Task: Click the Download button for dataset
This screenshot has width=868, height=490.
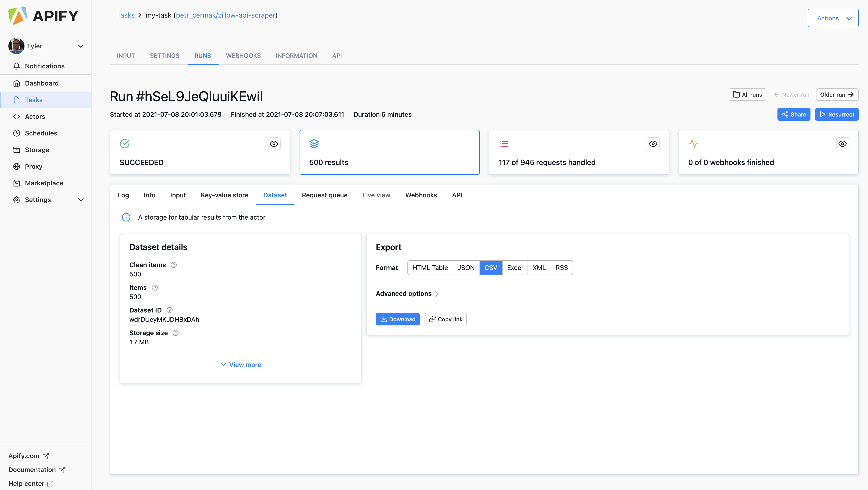Action: point(398,319)
